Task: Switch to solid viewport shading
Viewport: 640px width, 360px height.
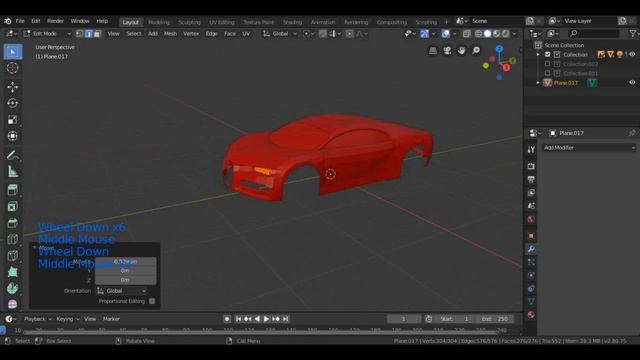Action: pos(487,34)
